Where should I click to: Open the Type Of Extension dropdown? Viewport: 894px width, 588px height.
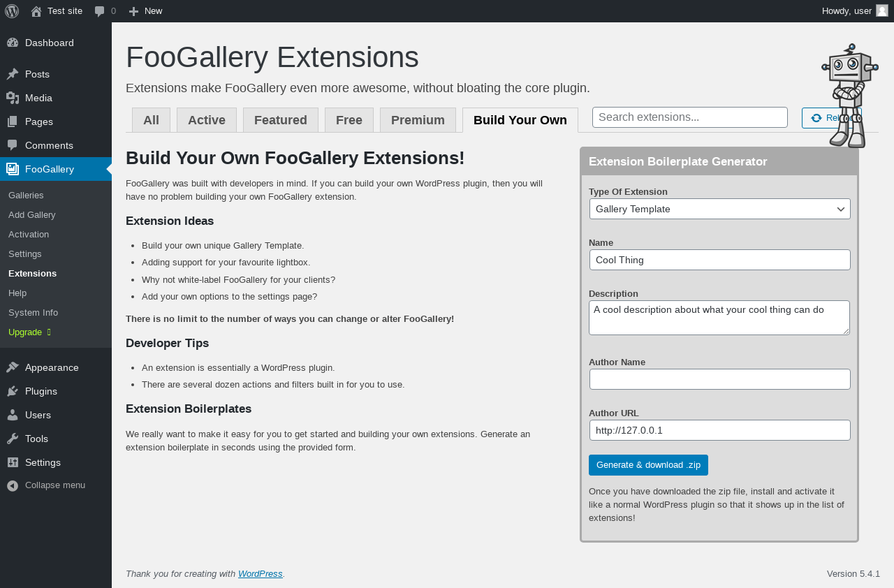(719, 209)
